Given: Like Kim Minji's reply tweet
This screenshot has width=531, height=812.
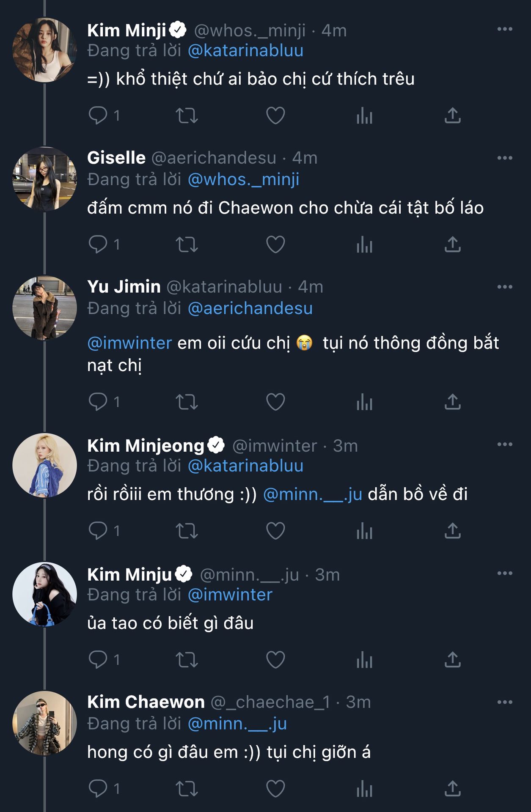Looking at the screenshot, I should (x=275, y=115).
